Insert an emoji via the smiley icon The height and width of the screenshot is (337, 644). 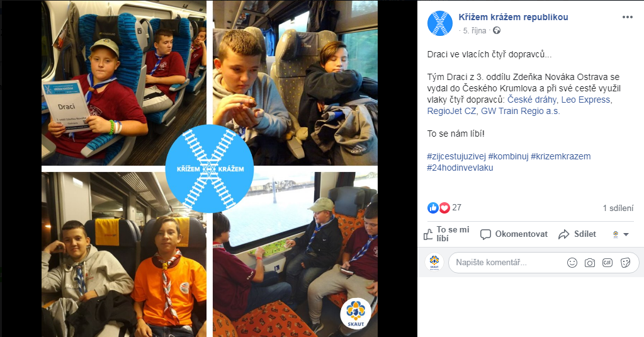coord(572,263)
